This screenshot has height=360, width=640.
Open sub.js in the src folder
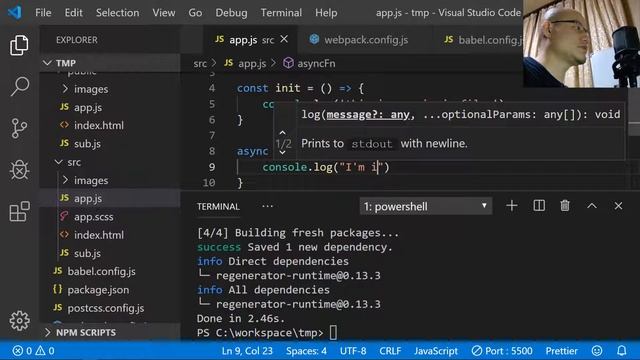(x=87, y=253)
